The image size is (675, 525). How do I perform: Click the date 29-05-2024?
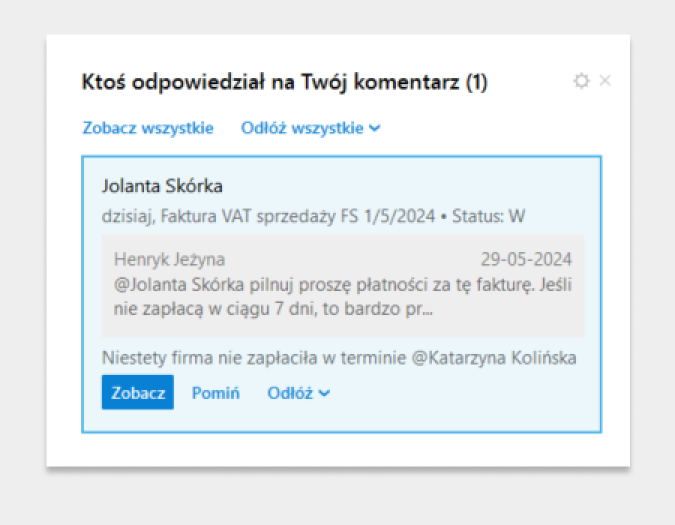(x=526, y=259)
